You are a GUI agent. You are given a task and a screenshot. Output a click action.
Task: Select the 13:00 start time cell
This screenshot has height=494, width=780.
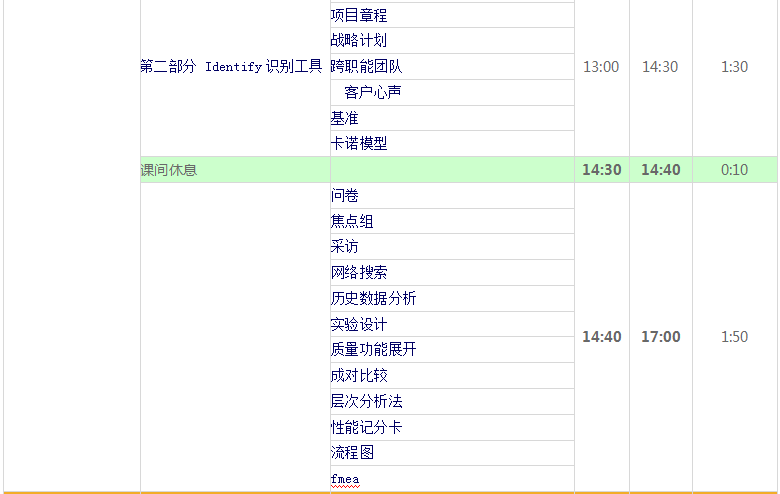coord(601,67)
